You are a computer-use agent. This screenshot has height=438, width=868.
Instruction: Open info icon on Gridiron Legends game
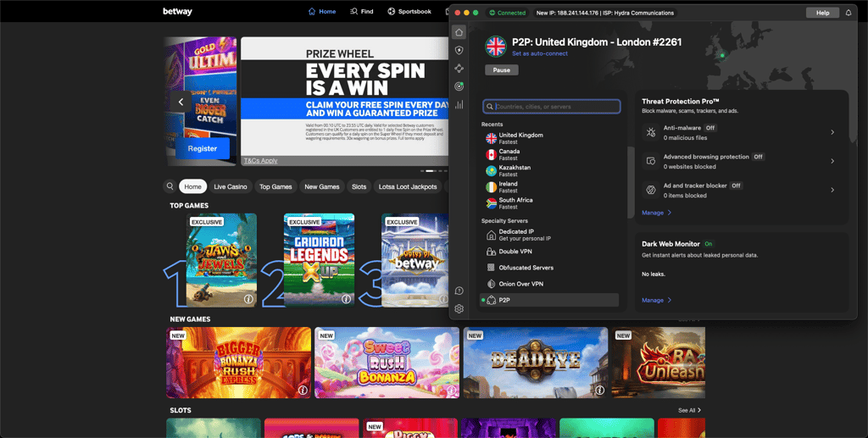(x=346, y=299)
